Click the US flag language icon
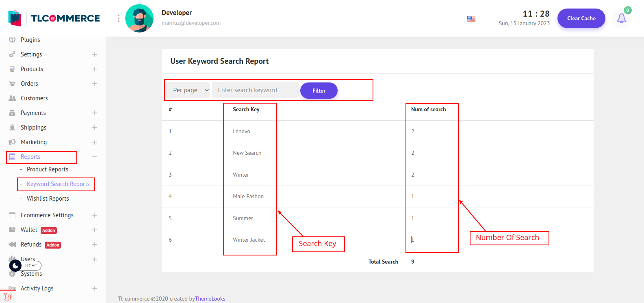 click(x=471, y=19)
